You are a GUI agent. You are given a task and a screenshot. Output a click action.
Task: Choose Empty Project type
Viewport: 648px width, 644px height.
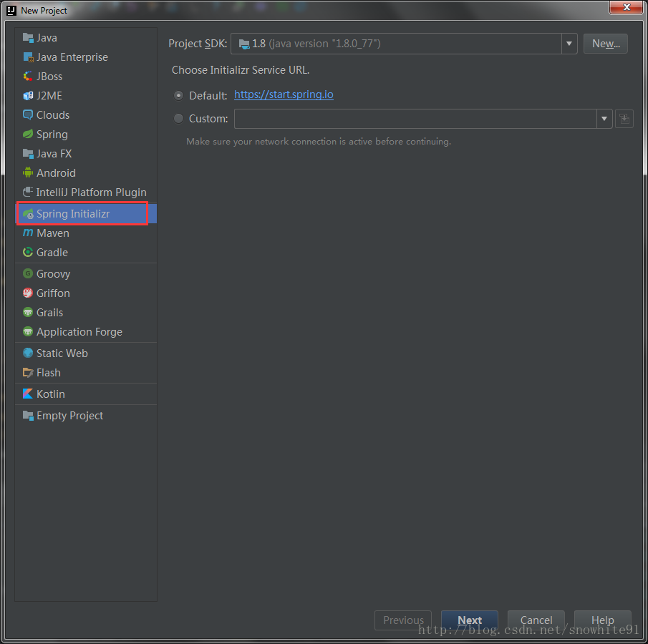tap(86, 416)
